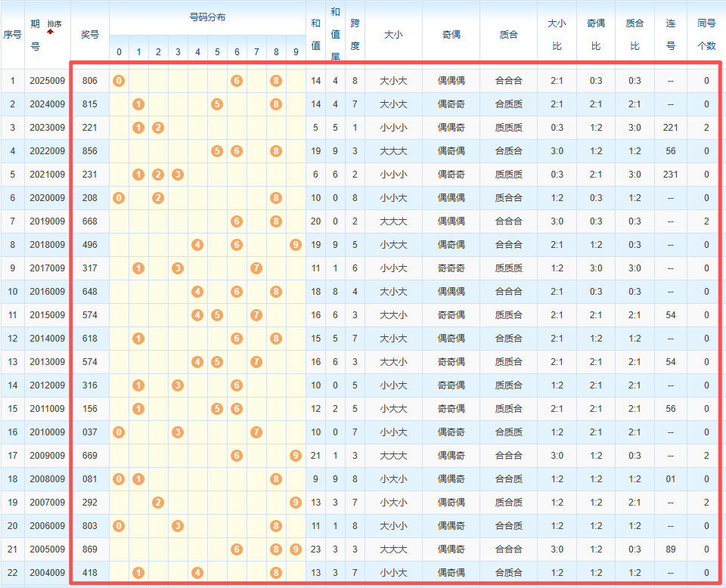Click 质合质 in row 2007009
This screenshot has height=588, width=726.
click(508, 503)
